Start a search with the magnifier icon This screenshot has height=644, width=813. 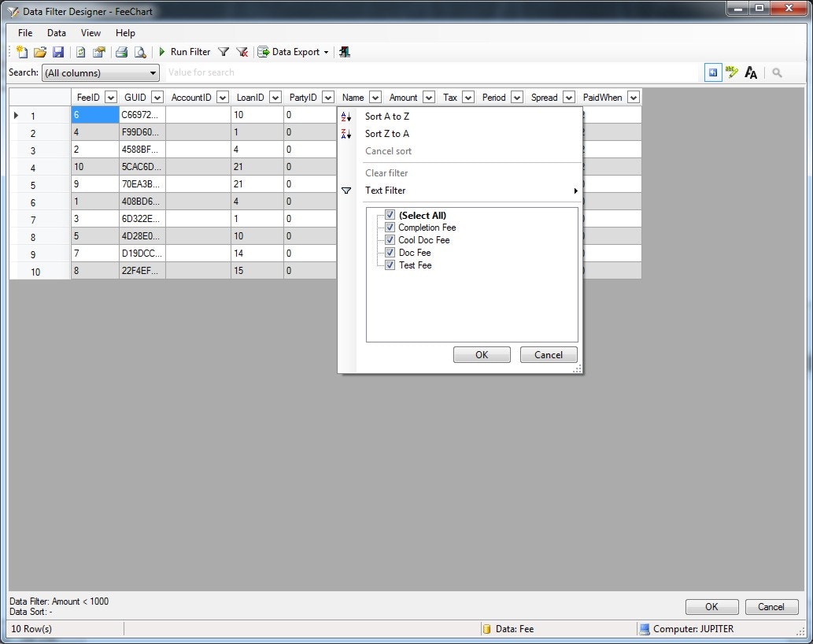click(777, 72)
